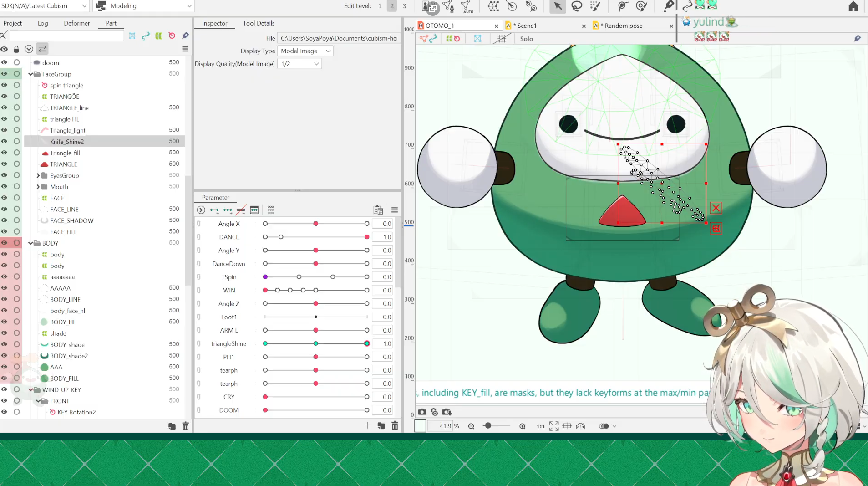Hide the Knife_Shine2 layer

[4, 142]
